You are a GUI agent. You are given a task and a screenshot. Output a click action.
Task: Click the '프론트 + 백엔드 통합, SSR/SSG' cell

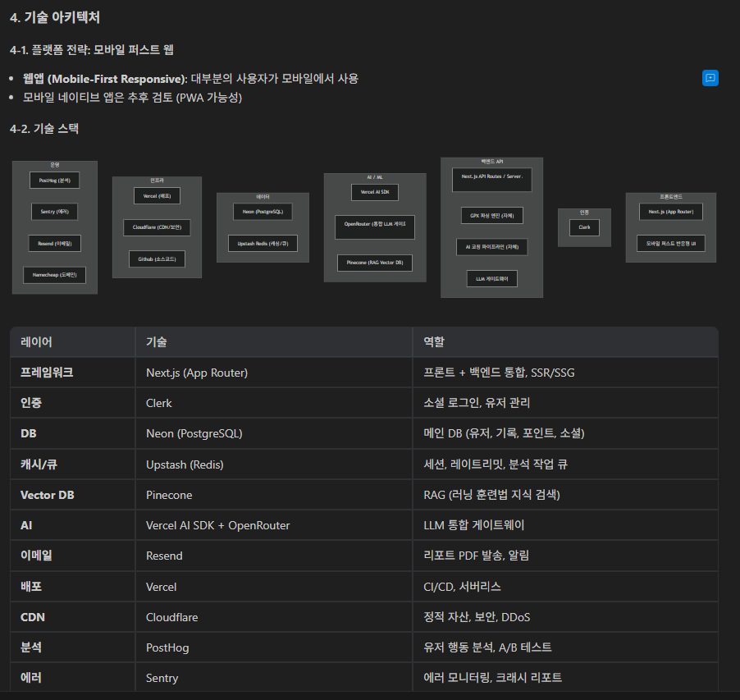tap(566, 373)
